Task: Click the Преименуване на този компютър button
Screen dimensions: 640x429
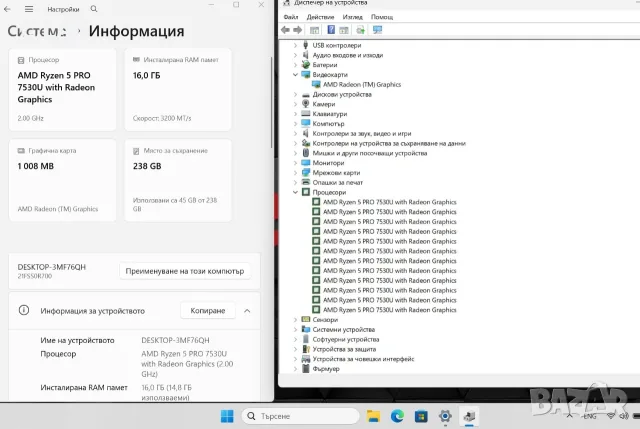Action: tap(185, 271)
